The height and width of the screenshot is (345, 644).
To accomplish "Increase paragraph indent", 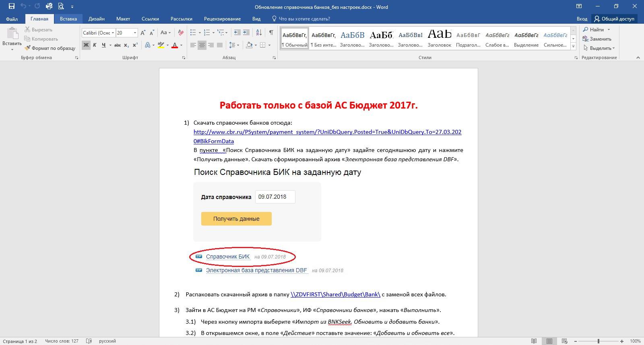I will coord(246,33).
